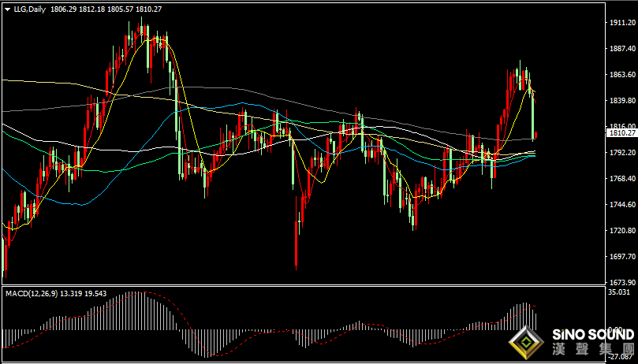Click the highlighted current price tag 1810.27 on axis
638x364 pixels.
621,133
